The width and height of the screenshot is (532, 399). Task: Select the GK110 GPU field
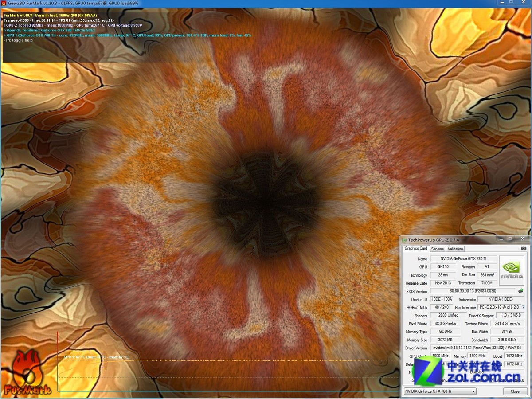click(442, 267)
